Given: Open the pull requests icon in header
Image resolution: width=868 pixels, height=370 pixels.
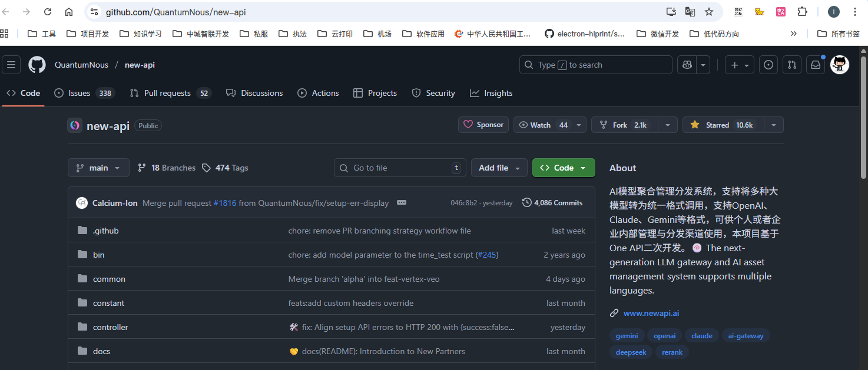Looking at the screenshot, I should click(792, 65).
